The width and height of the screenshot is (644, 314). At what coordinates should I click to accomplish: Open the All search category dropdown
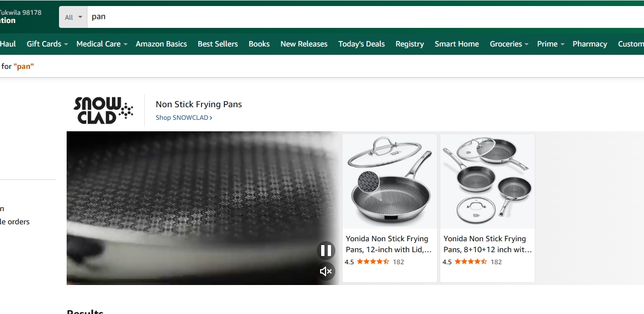pos(73,17)
